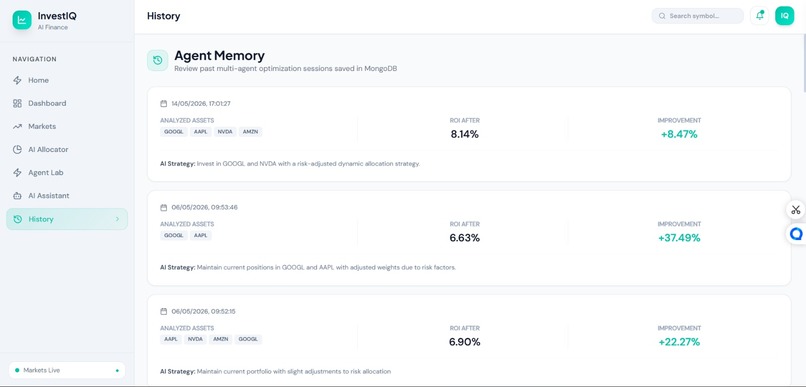806x387 pixels.
Task: Open AI Assistant page
Action: 67,196
